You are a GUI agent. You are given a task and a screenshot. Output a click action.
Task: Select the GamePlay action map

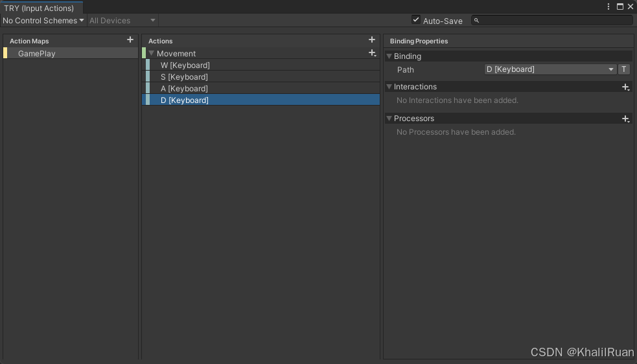coord(71,53)
